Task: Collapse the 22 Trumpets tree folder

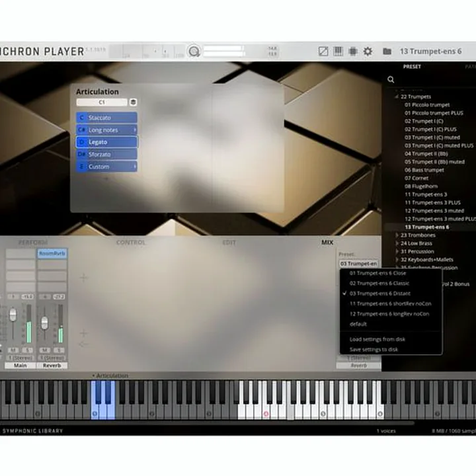Action: 396,97
